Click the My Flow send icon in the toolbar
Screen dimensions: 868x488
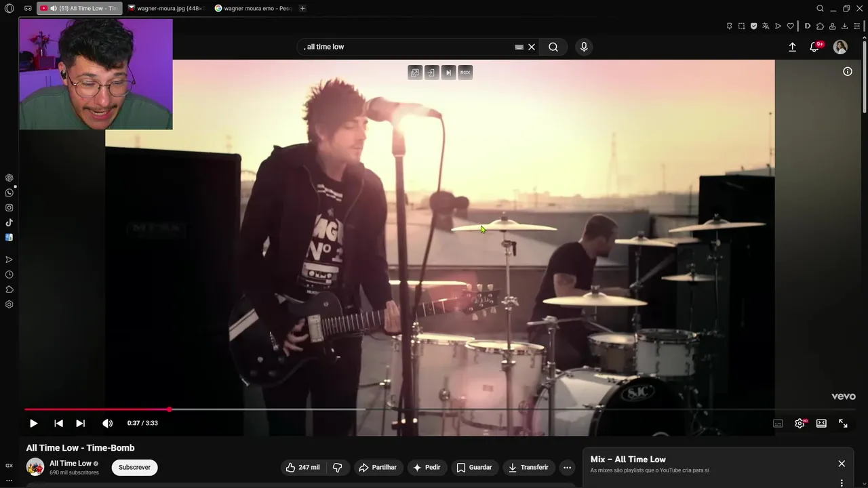(778, 26)
